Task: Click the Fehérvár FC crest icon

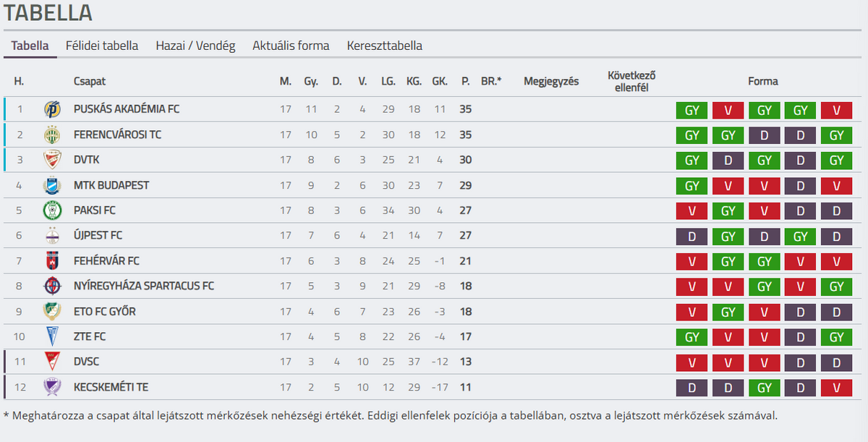Action: [x=52, y=261]
